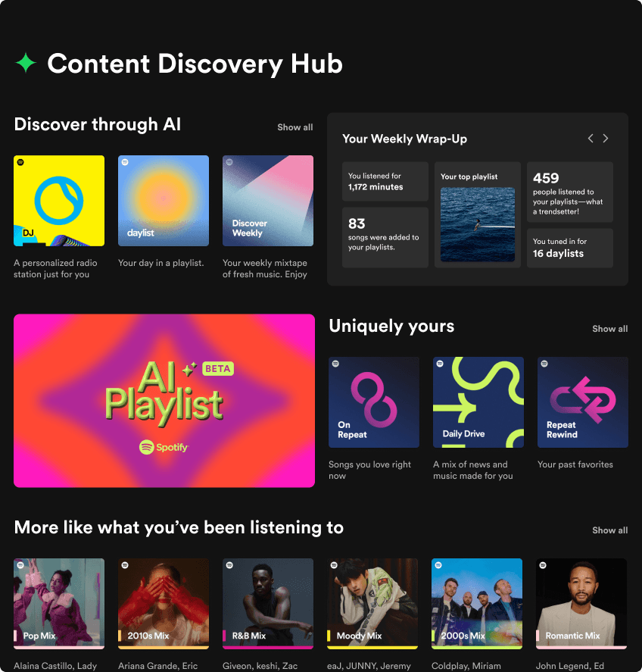
Task: Open the Pop Mix cover
Action: (x=59, y=604)
